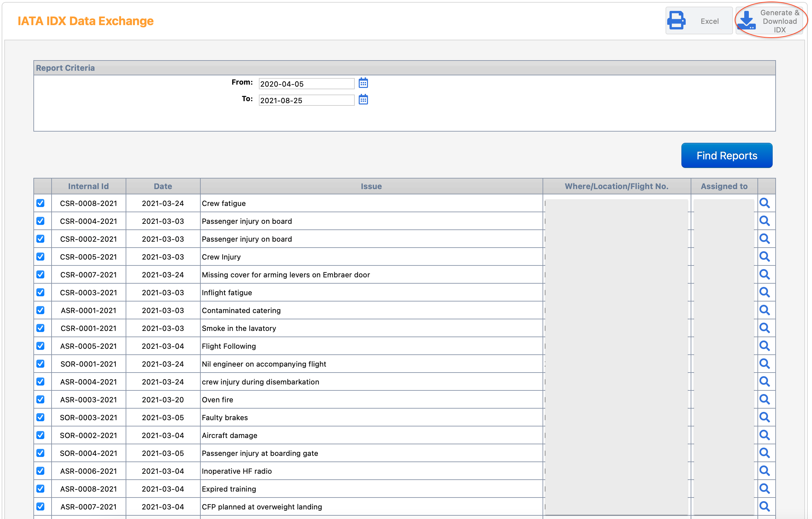The height and width of the screenshot is (519, 812).
Task: Open magnifier for CSR-0002-2021 row
Action: [x=764, y=239]
